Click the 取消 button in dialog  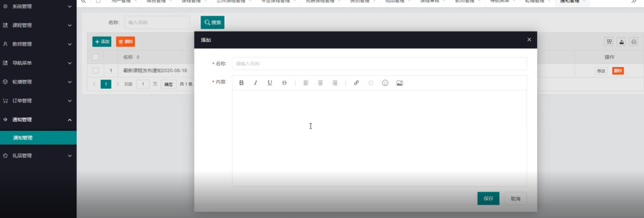click(x=515, y=198)
